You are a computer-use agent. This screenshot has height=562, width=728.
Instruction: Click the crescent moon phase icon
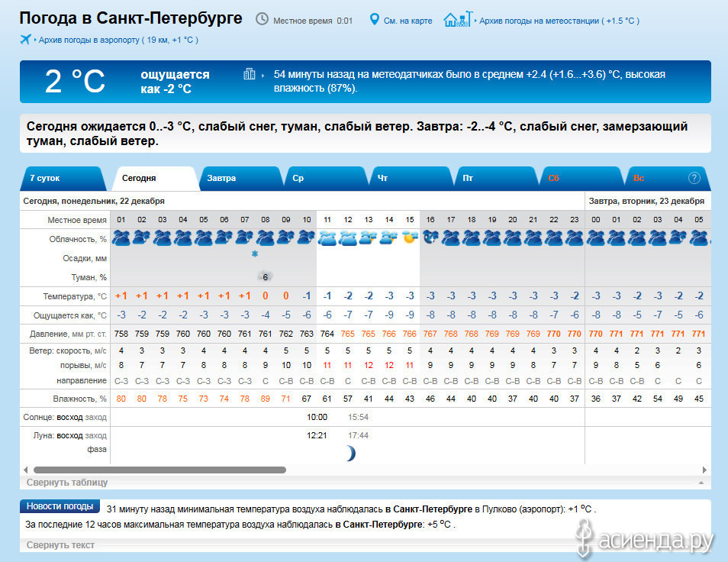tap(350, 453)
